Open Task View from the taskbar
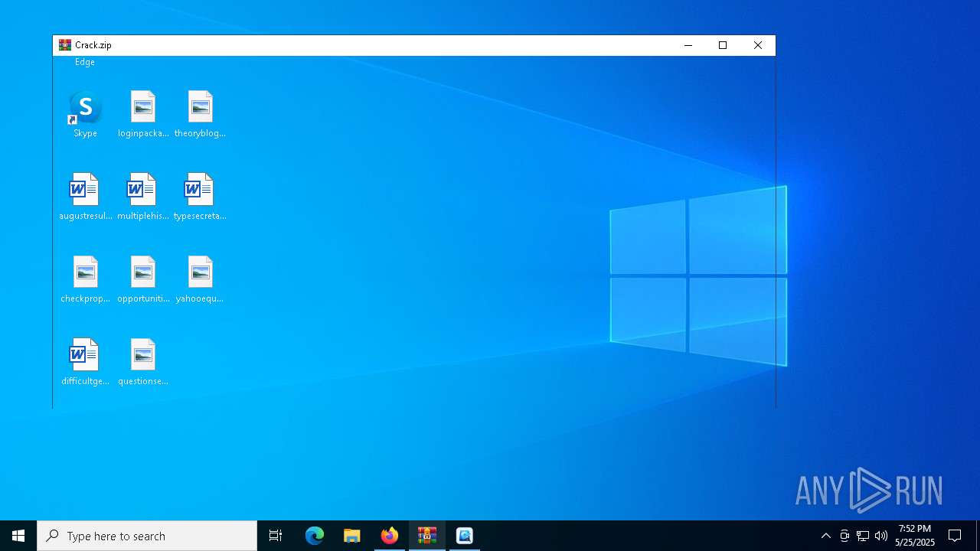This screenshot has height=551, width=980. (x=276, y=536)
